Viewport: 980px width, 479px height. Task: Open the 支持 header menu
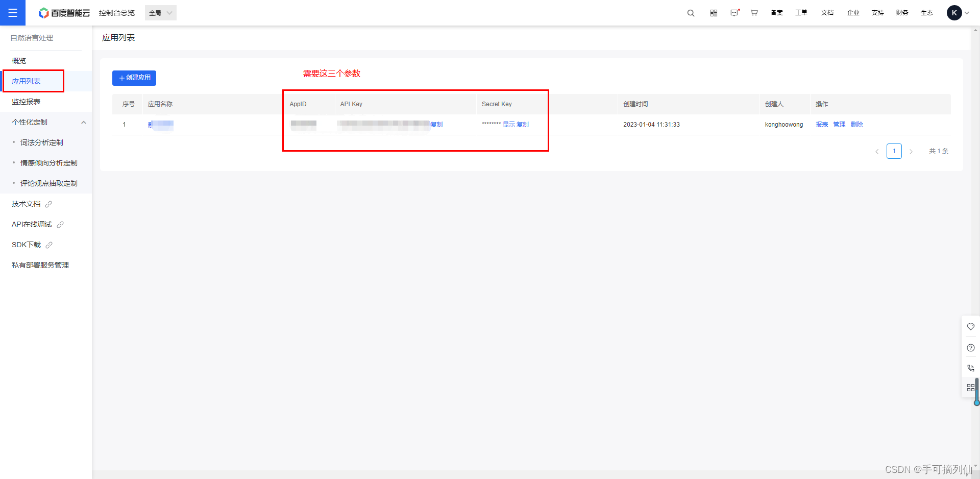click(877, 13)
